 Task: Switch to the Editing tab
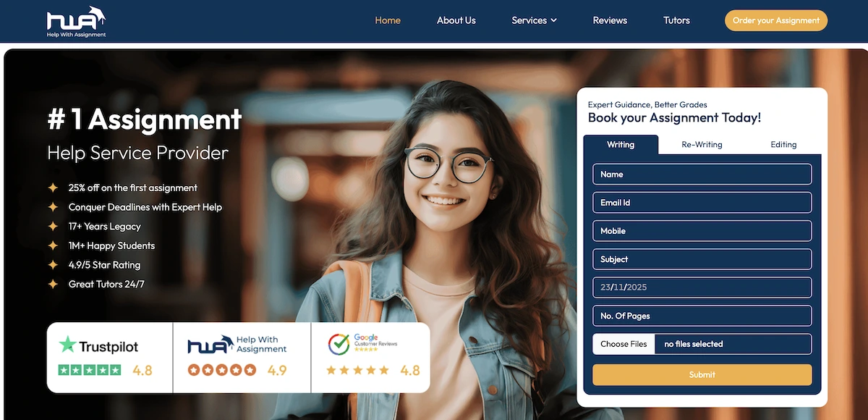click(783, 144)
